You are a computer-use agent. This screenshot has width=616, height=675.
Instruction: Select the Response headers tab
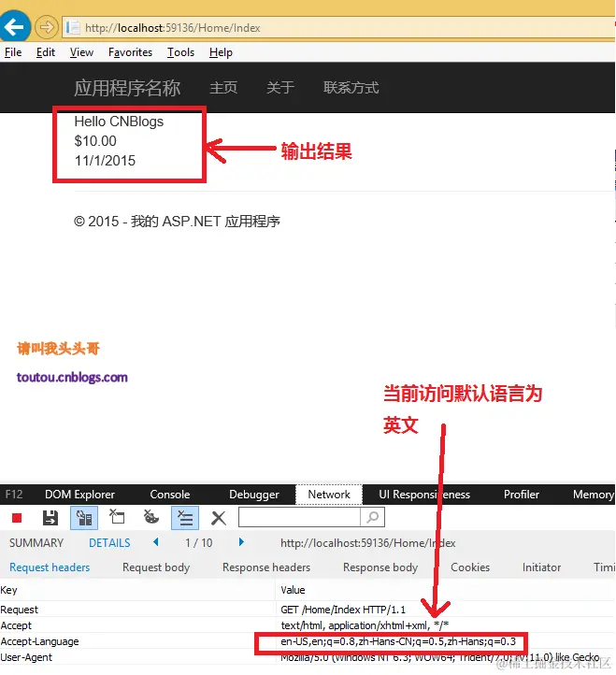coord(266,567)
